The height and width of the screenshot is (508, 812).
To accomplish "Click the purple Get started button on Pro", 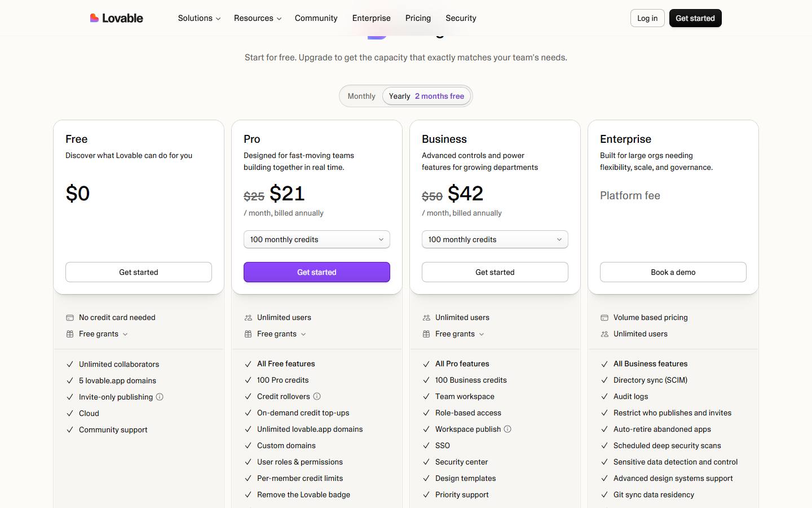I will (317, 272).
